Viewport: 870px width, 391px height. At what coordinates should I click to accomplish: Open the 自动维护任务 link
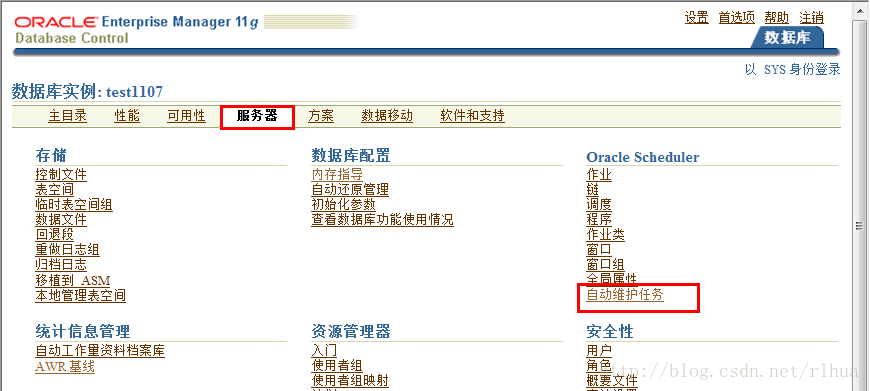pyautogui.click(x=625, y=295)
